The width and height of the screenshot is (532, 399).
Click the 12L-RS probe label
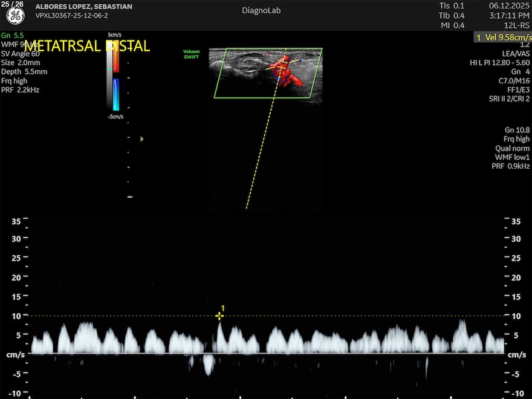(517, 25)
